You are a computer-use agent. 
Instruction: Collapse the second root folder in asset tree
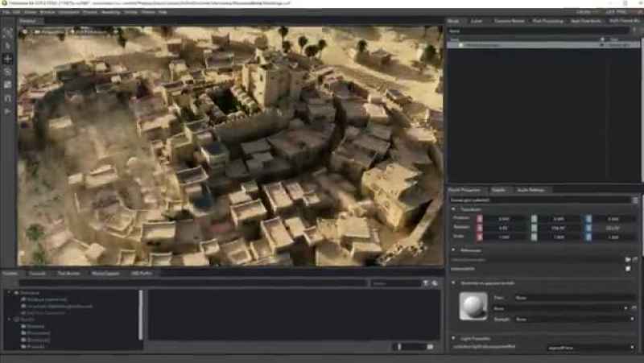(x=10, y=319)
